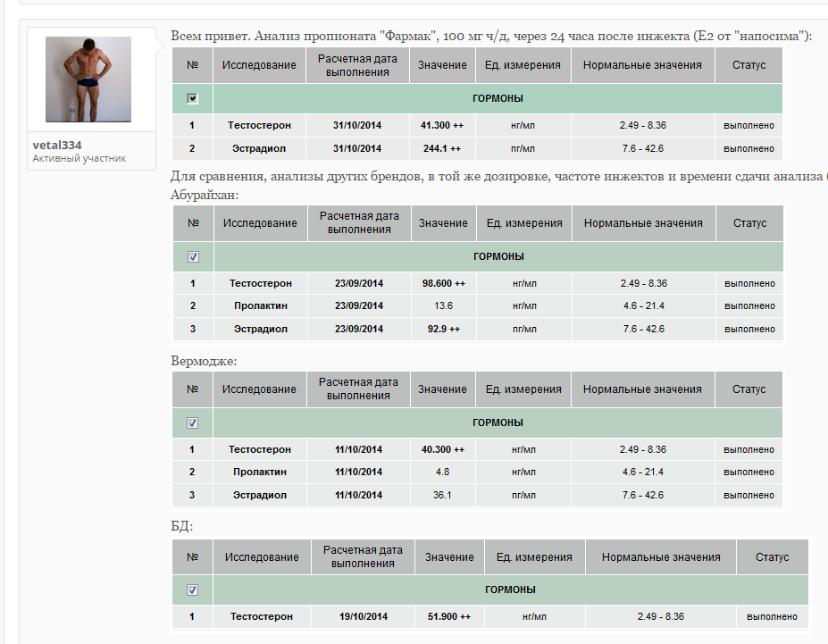Select the testosterone value 98.600 ++
Screen dimensions: 828x644
pyautogui.click(x=443, y=284)
